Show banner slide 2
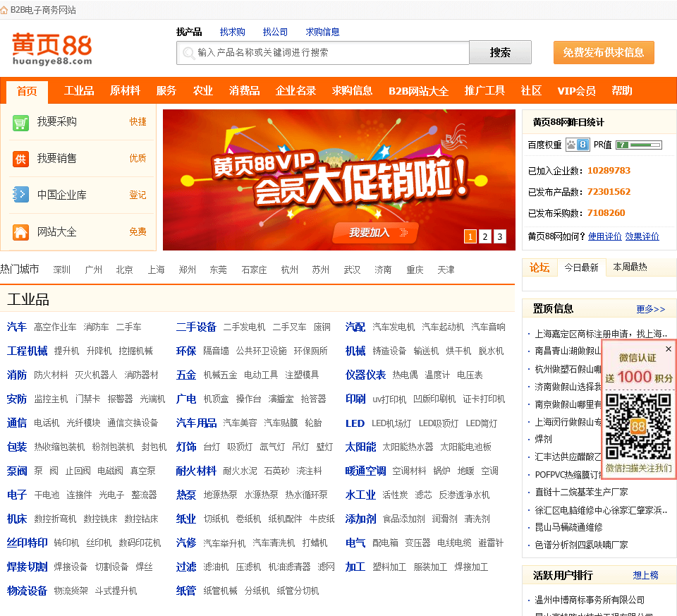This screenshot has width=677, height=616. click(x=485, y=236)
